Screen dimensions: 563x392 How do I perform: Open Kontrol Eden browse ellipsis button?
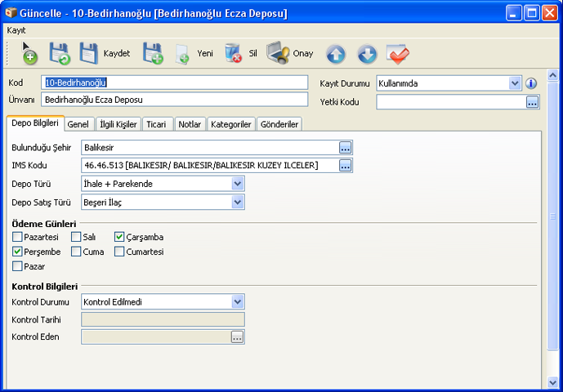(x=237, y=336)
